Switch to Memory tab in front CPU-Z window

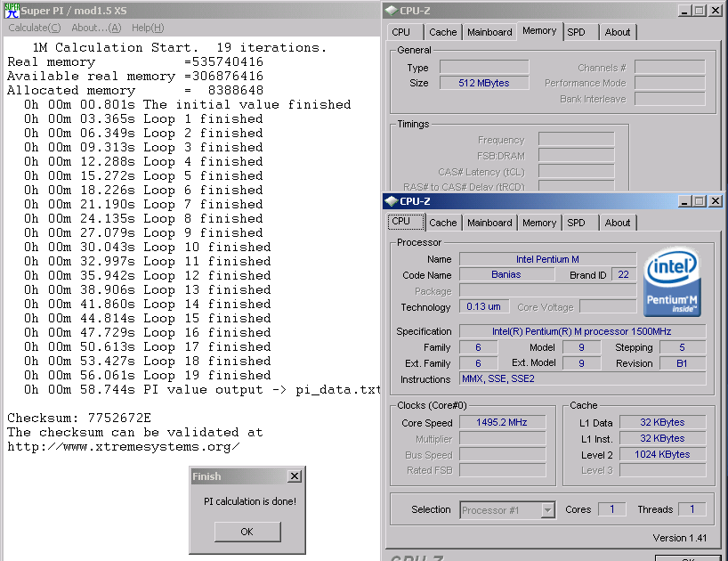point(539,223)
